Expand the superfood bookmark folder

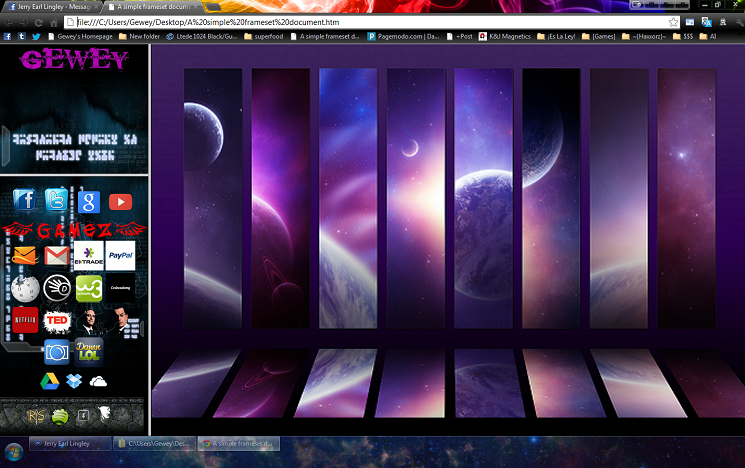(264, 36)
